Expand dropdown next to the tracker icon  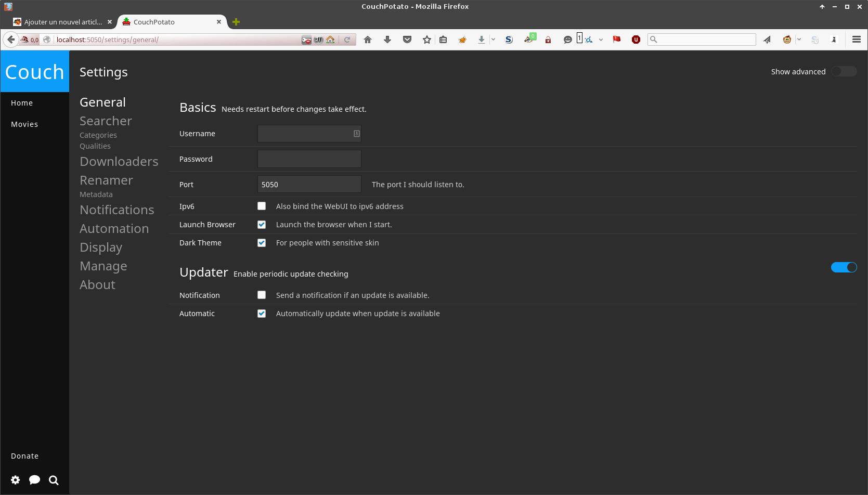pyautogui.click(x=601, y=40)
